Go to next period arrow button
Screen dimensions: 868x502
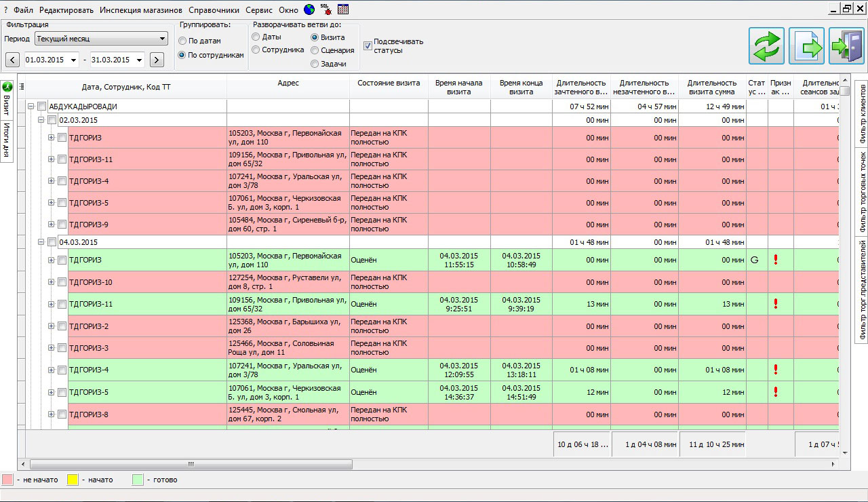point(157,60)
